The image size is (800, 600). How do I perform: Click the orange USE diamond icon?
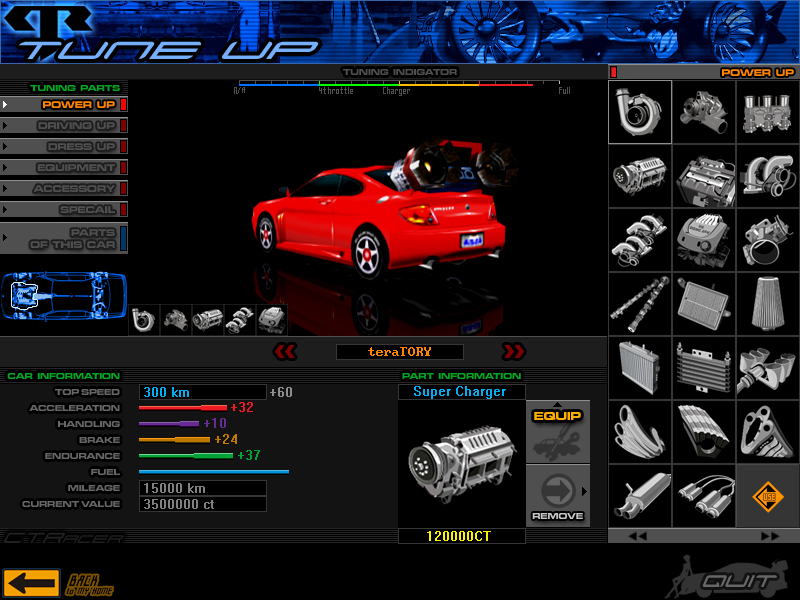pyautogui.click(x=767, y=496)
